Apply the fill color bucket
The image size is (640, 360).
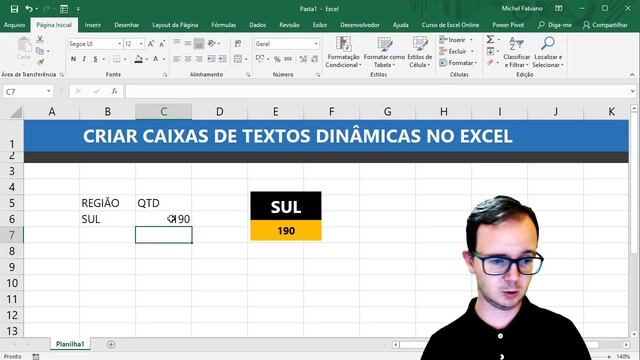138,59
